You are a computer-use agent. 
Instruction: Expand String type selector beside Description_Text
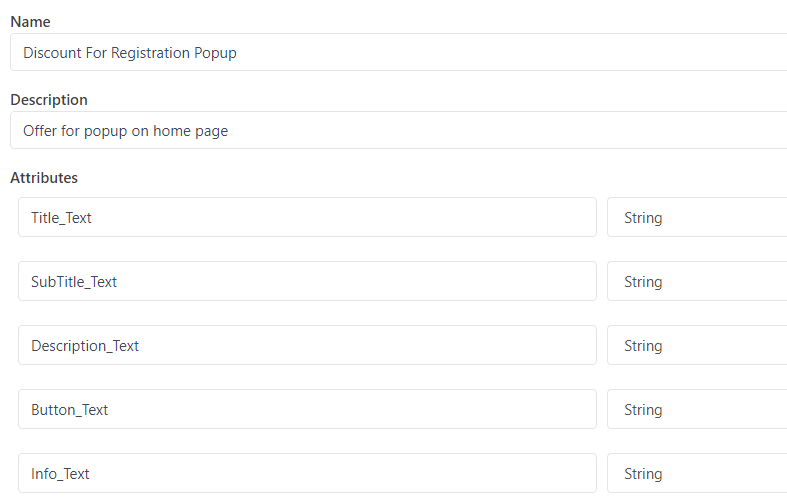coord(697,345)
